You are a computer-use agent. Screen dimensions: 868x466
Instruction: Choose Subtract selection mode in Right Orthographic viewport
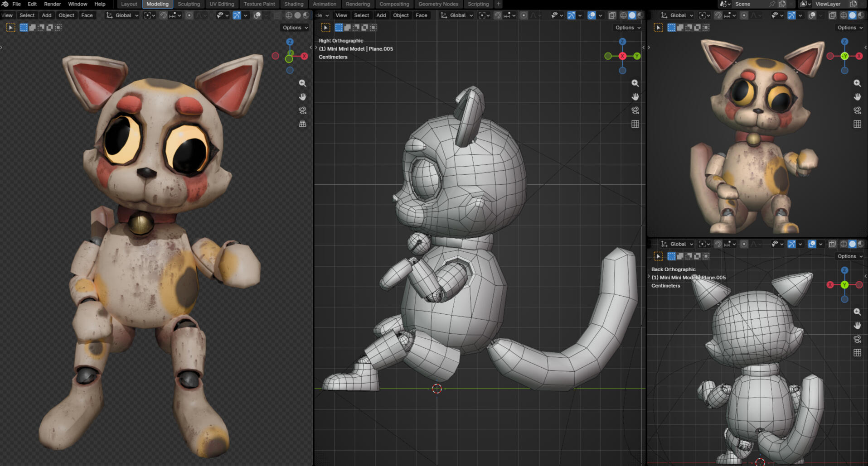click(356, 28)
